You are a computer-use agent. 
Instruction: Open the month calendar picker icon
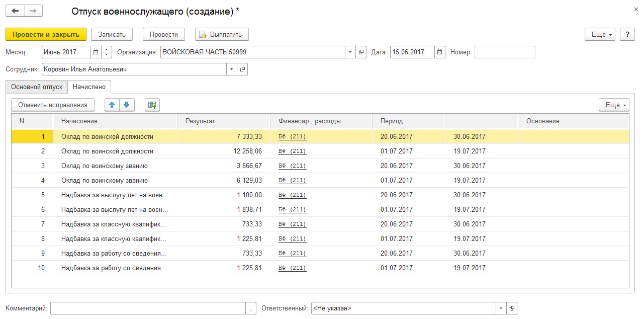tap(96, 52)
